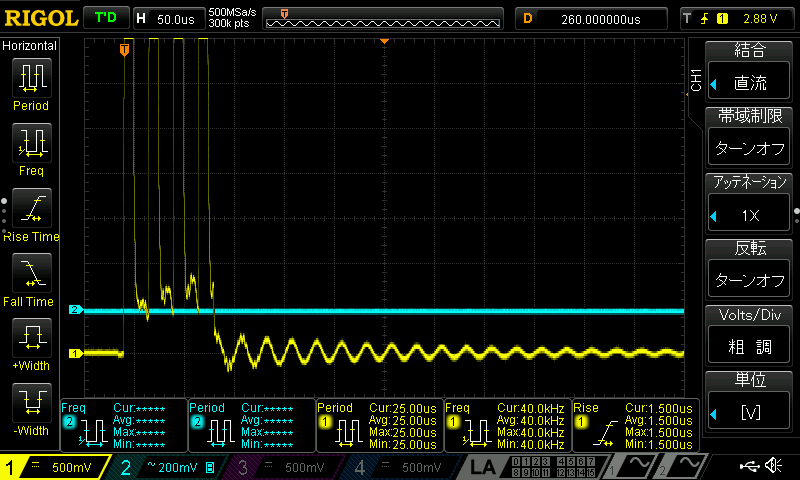Select the -Width measurement icon
This screenshot has width=800, height=480.
[x=30, y=404]
